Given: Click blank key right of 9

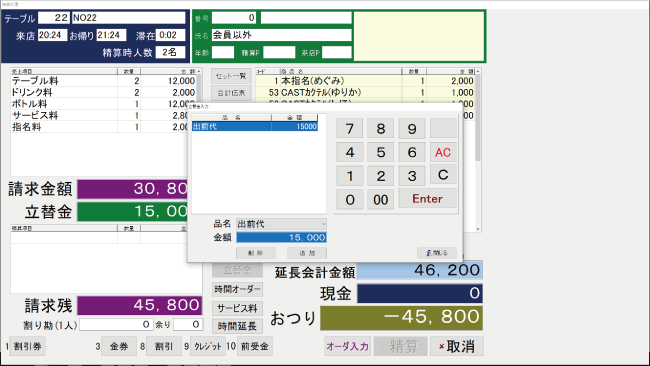Looking at the screenshot, I should point(443,128).
